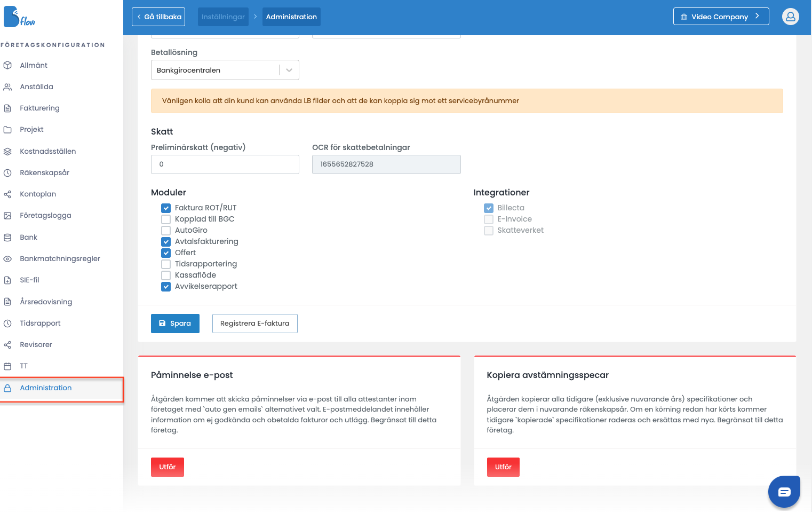Screen dimensions: 812x512
Task: Enable the Kassaflöde module checkbox
Action: (x=166, y=275)
